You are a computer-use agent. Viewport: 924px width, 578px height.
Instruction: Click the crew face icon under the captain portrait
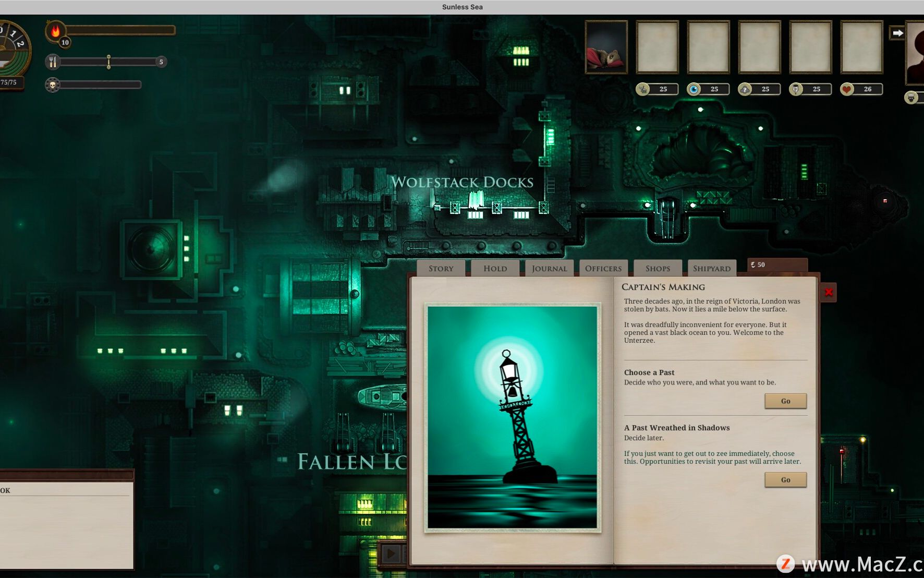[911, 98]
